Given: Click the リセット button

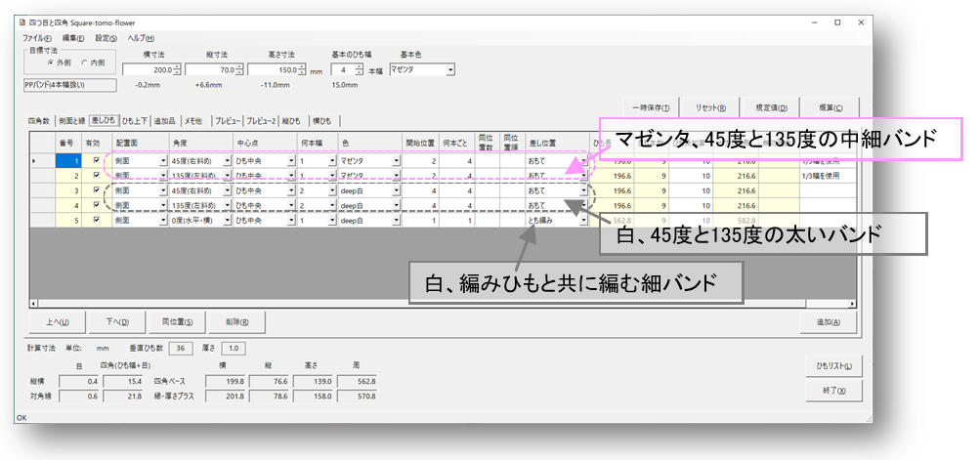Looking at the screenshot, I should 710,107.
